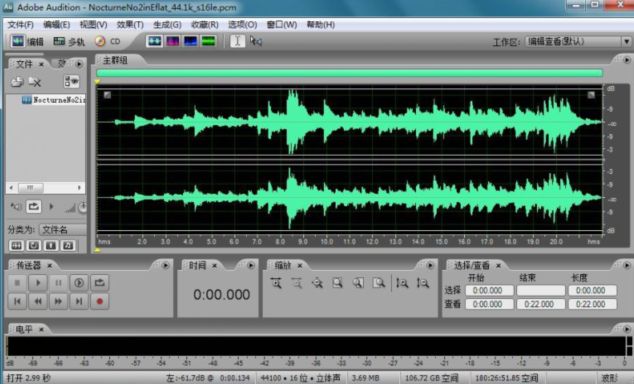Click the red Record button
This screenshot has height=384, width=634.
[x=99, y=301]
